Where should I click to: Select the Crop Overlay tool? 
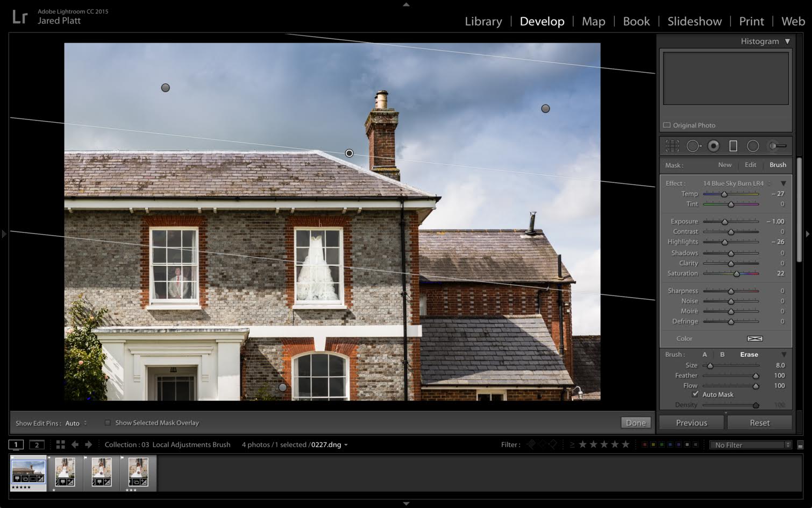point(672,146)
